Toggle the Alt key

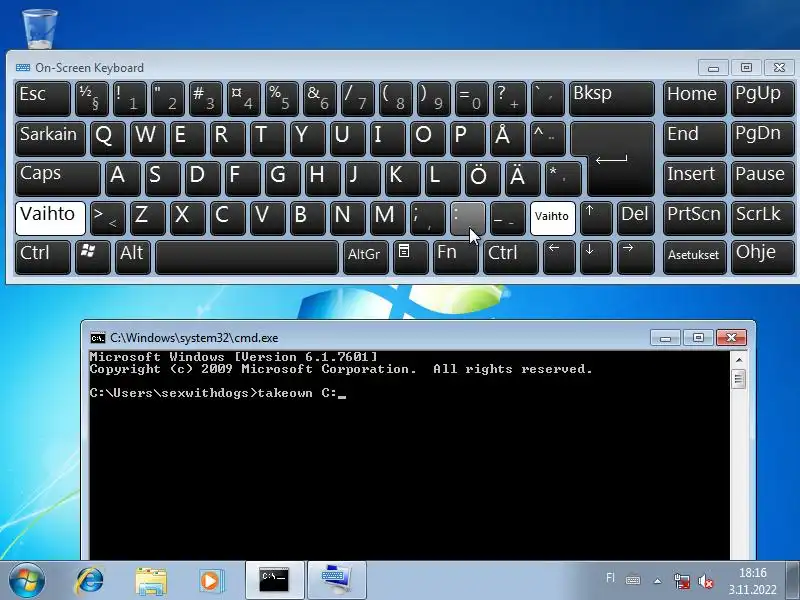coord(133,258)
